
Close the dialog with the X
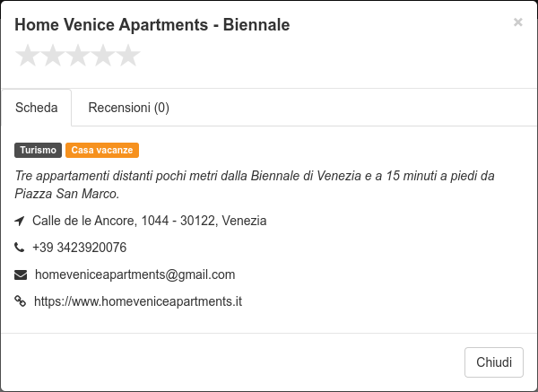(517, 22)
